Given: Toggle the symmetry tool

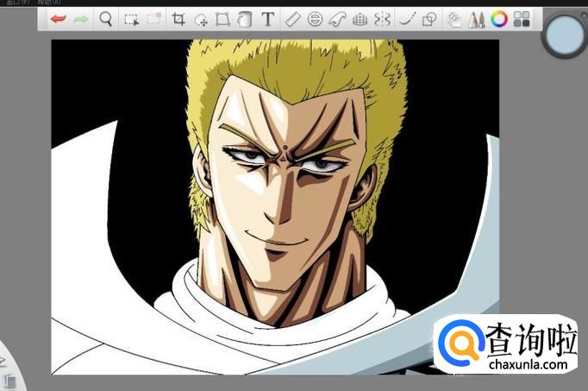Looking at the screenshot, I should pos(382,19).
